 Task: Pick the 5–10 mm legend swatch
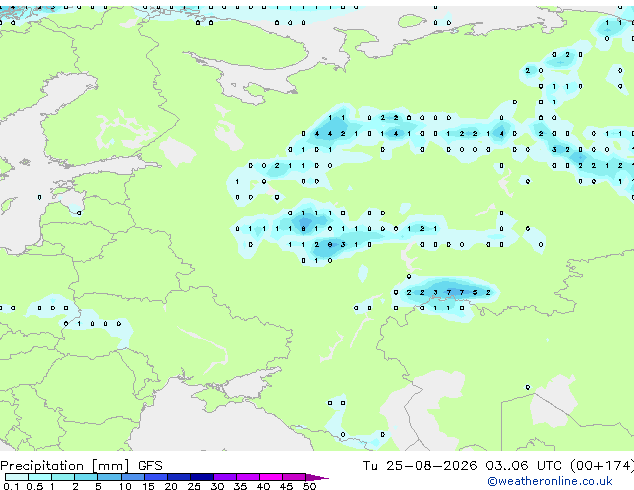[109, 477]
